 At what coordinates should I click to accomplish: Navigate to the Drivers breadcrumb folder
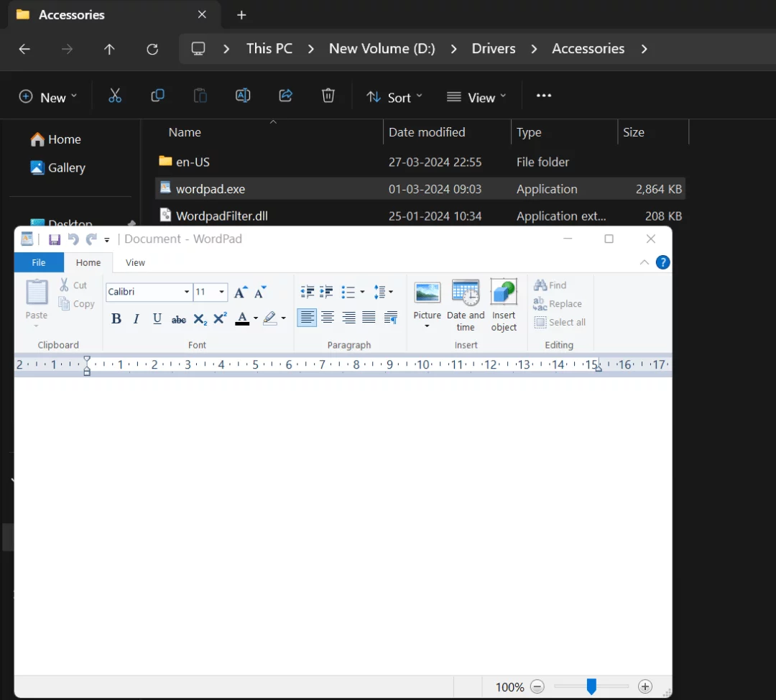[494, 48]
